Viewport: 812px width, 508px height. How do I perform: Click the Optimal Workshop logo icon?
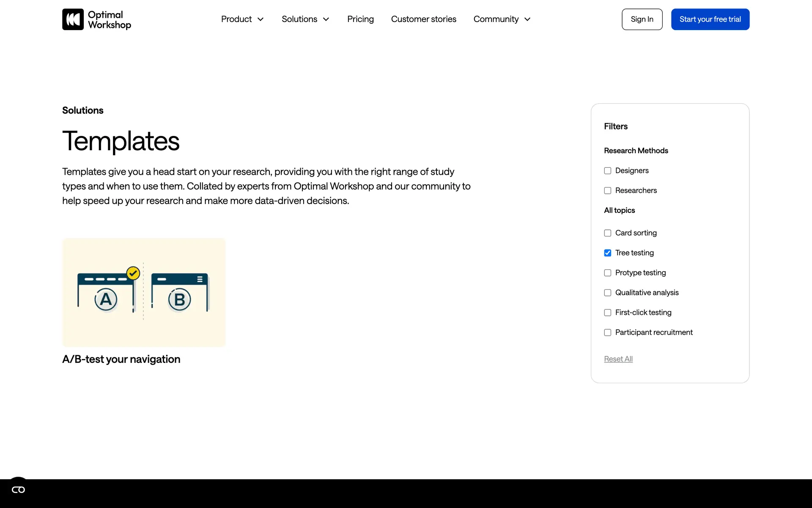click(x=73, y=19)
